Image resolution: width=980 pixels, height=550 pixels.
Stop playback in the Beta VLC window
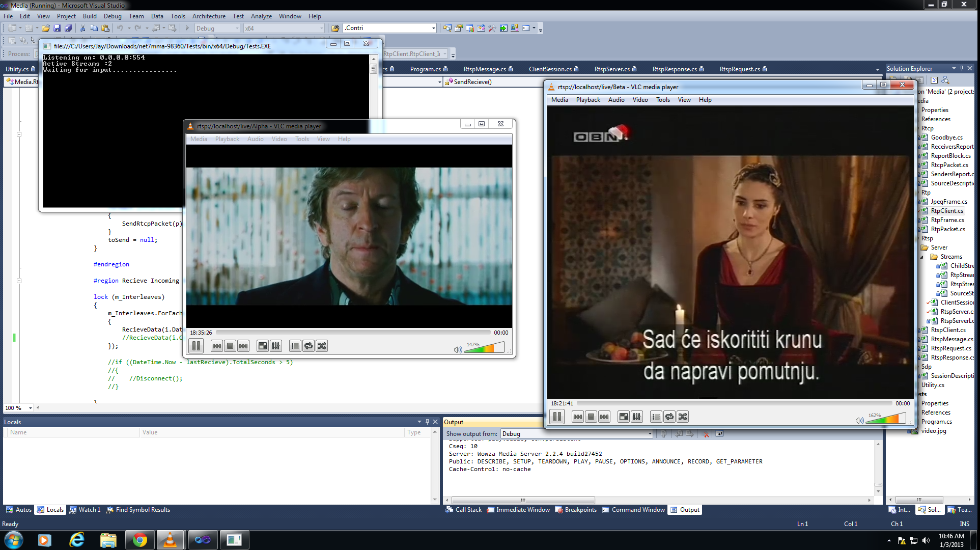click(x=591, y=417)
